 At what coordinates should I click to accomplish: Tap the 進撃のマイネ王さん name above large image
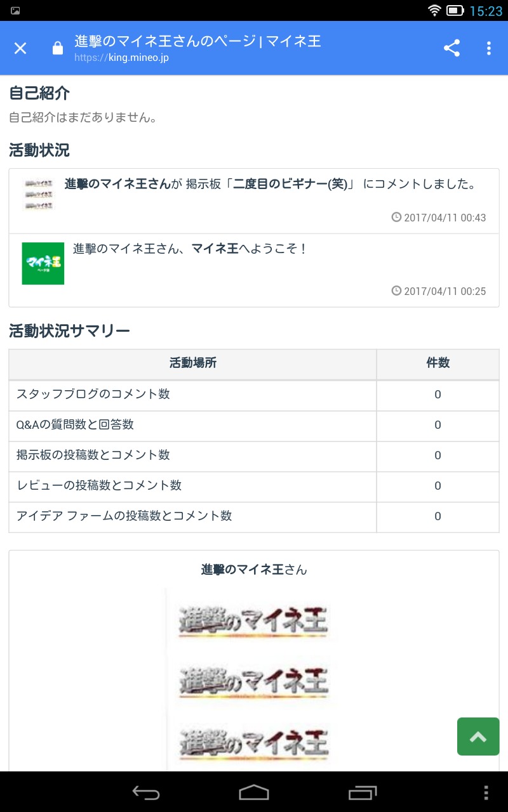254,570
